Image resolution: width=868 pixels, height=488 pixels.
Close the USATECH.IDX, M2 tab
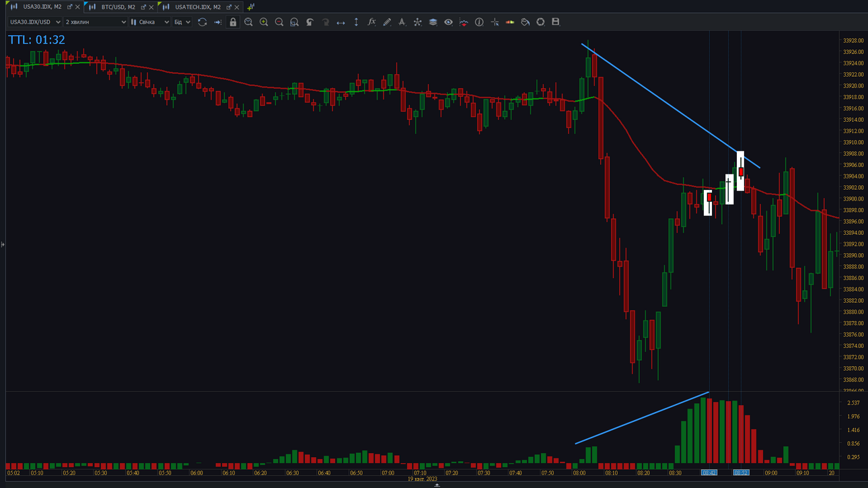pos(237,7)
